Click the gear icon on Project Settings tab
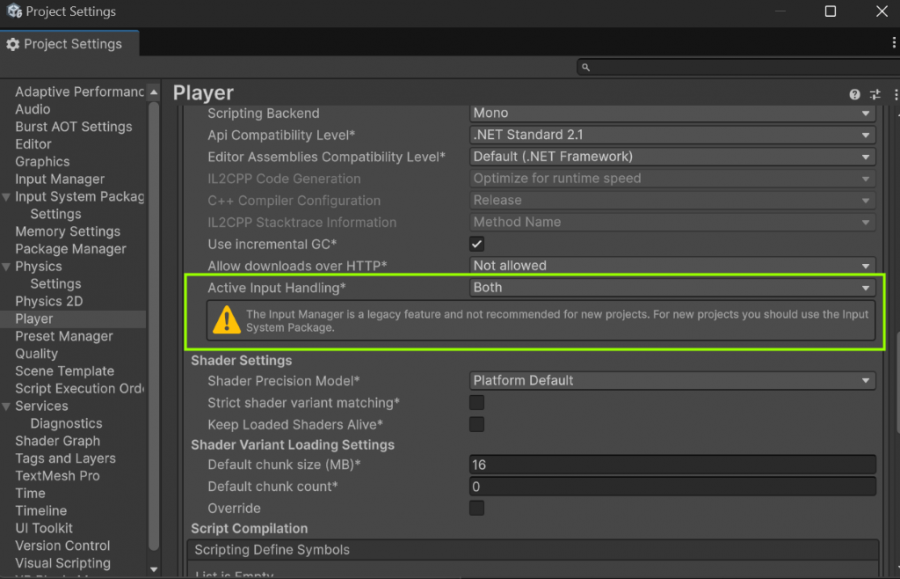900x579 pixels. pyautogui.click(x=13, y=44)
